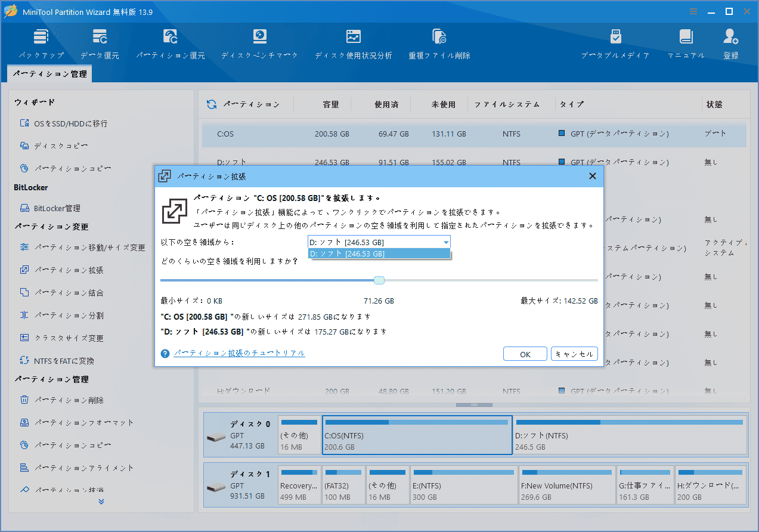Sort by the 状態 column header
This screenshot has width=759, height=532.
click(714, 104)
